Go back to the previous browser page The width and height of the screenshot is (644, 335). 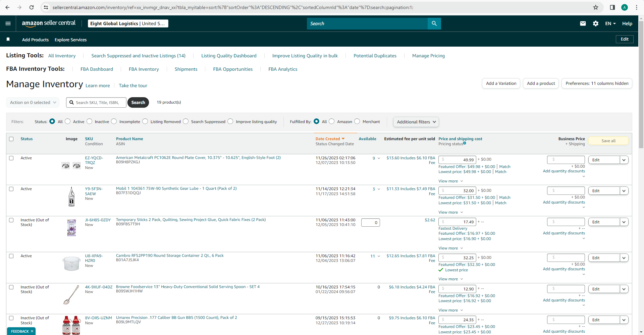tap(7, 7)
